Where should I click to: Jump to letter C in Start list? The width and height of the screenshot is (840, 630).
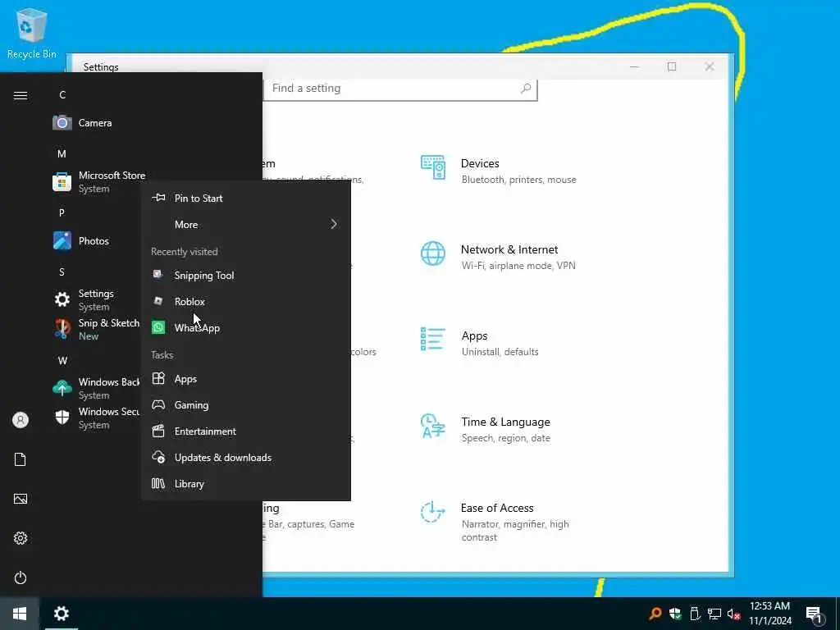tap(62, 95)
